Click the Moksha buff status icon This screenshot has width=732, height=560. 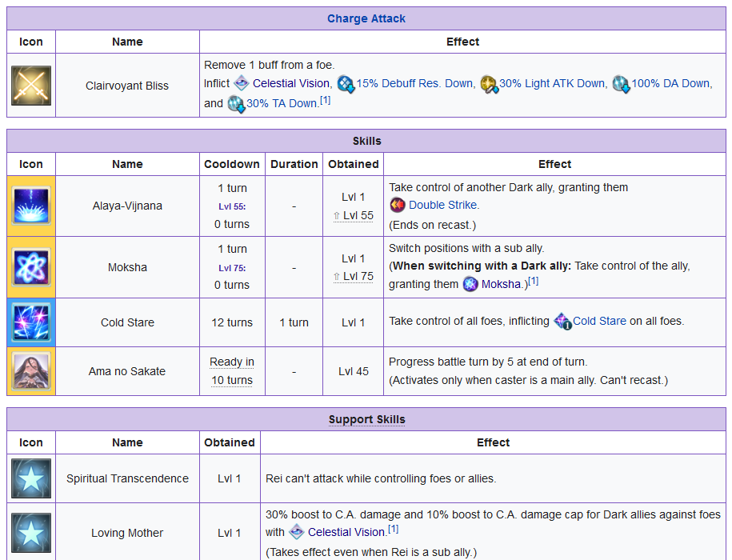click(x=470, y=284)
